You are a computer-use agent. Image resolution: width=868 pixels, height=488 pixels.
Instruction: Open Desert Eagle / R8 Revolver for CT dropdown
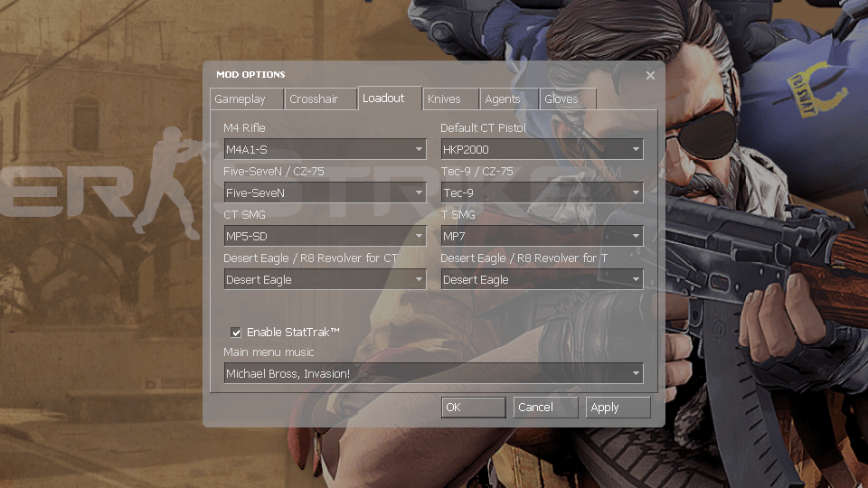coord(325,279)
